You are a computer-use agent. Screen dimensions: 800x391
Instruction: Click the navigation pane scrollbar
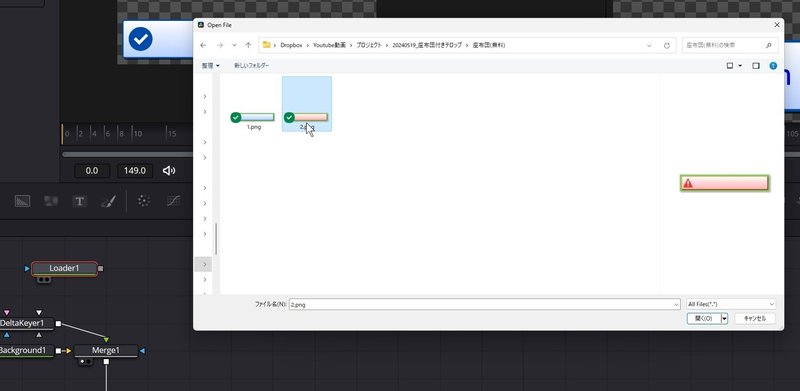pyautogui.click(x=216, y=239)
